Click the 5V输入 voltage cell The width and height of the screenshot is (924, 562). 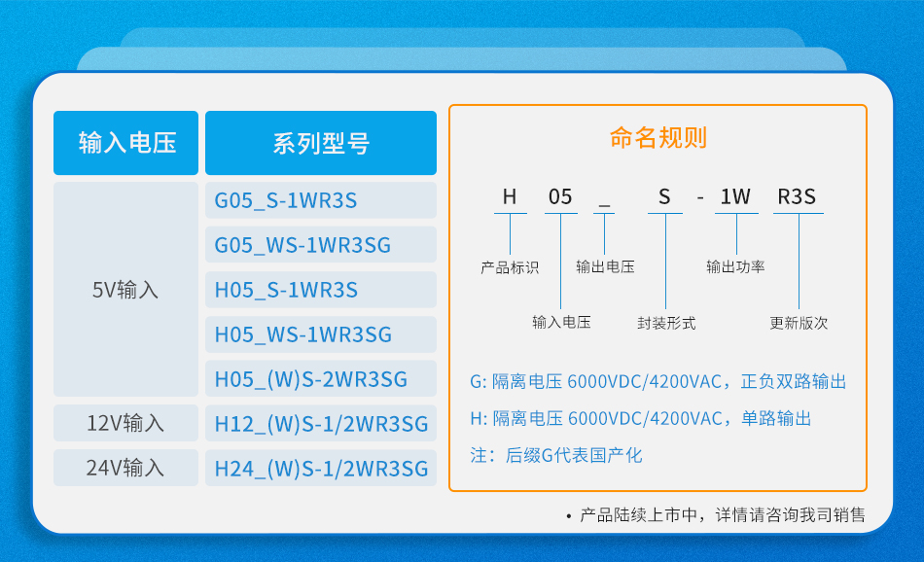pyautogui.click(x=125, y=290)
